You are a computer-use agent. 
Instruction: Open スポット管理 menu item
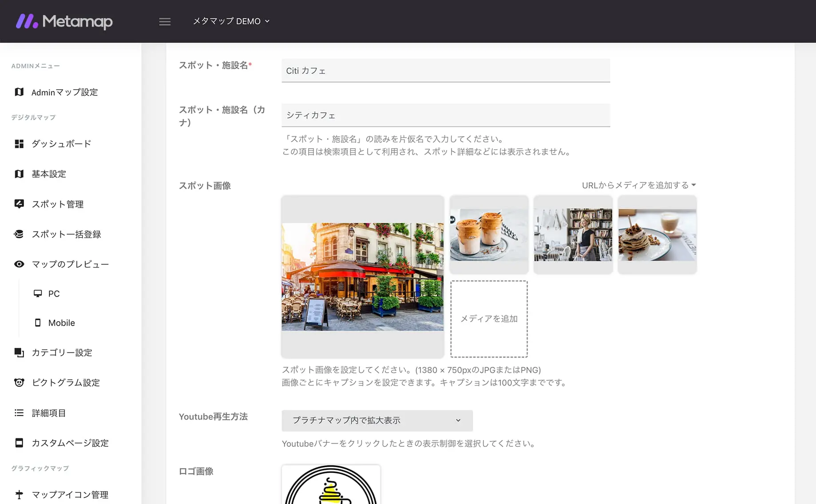tap(58, 204)
